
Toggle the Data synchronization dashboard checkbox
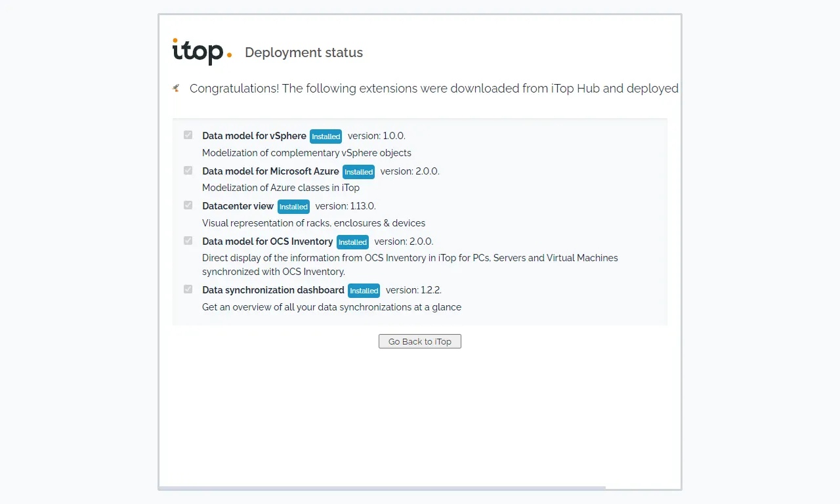pyautogui.click(x=188, y=289)
